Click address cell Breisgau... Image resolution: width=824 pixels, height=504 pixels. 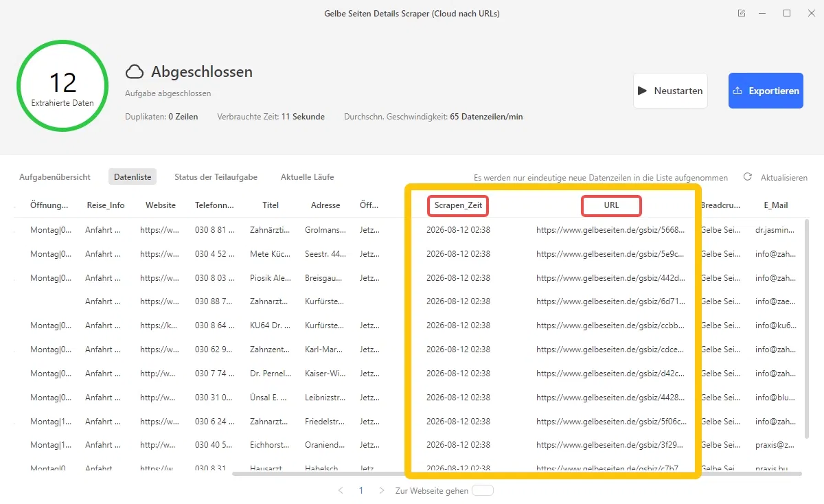point(325,278)
